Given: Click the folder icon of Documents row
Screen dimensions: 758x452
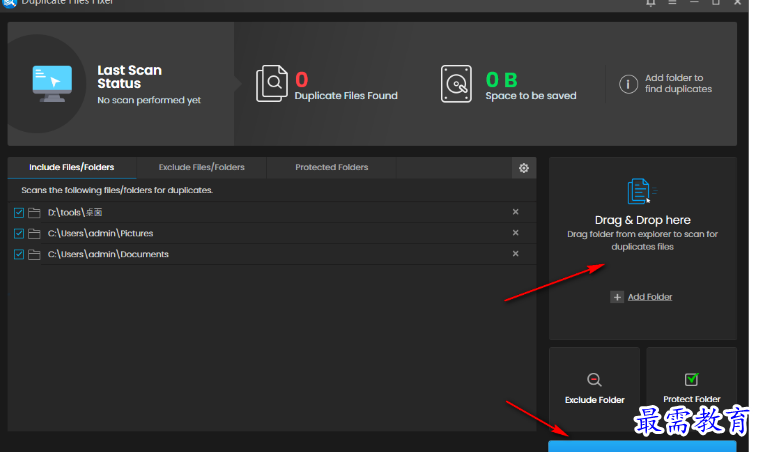Looking at the screenshot, I should [34, 254].
